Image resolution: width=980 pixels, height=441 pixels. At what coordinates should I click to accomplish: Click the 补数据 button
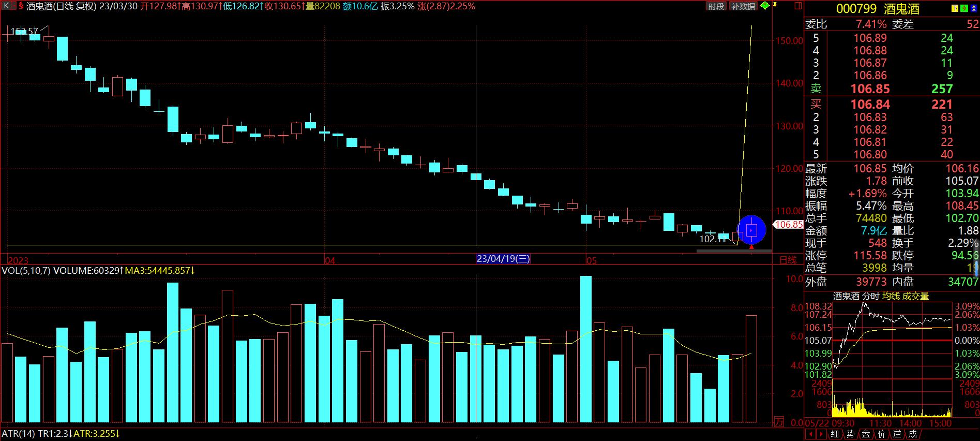[743, 6]
